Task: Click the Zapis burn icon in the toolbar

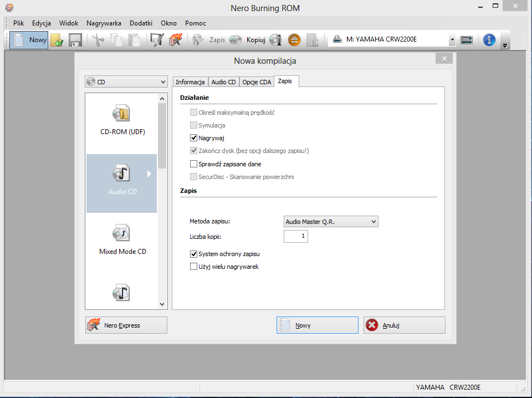Action: tap(208, 40)
